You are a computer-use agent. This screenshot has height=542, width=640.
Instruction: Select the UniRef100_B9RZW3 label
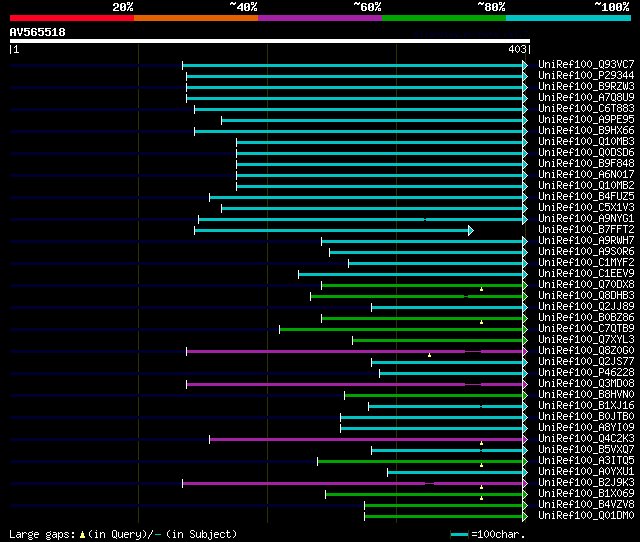[x=586, y=87]
